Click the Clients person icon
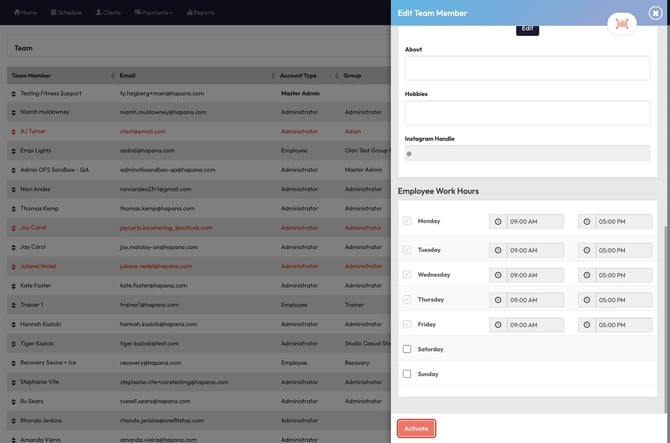Image resolution: width=670 pixels, height=443 pixels. [x=99, y=13]
